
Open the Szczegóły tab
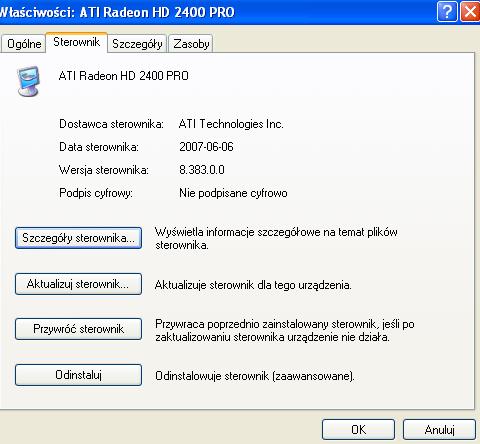coord(137,44)
